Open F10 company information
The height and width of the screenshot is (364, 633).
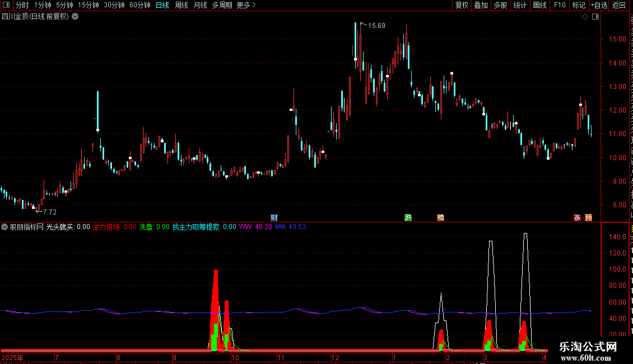[560, 5]
